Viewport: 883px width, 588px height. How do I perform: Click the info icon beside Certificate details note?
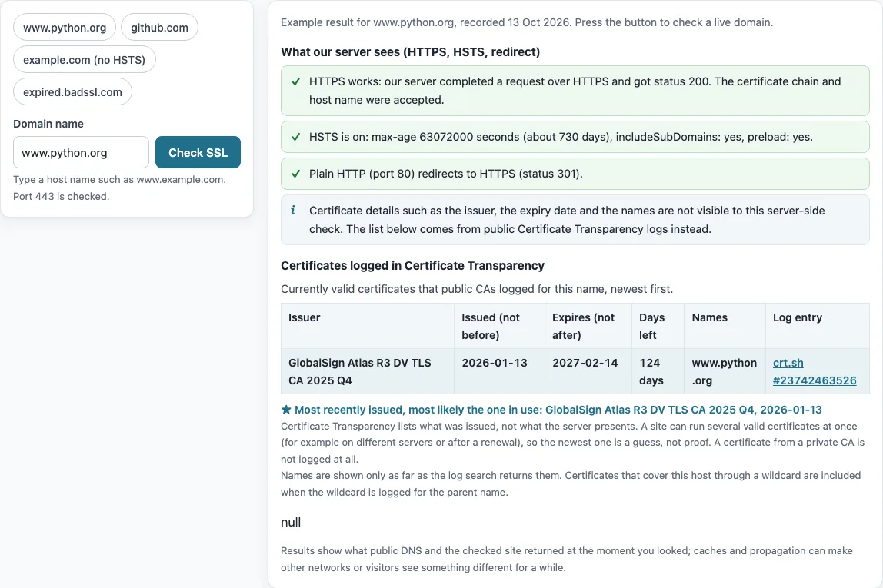pos(293,210)
